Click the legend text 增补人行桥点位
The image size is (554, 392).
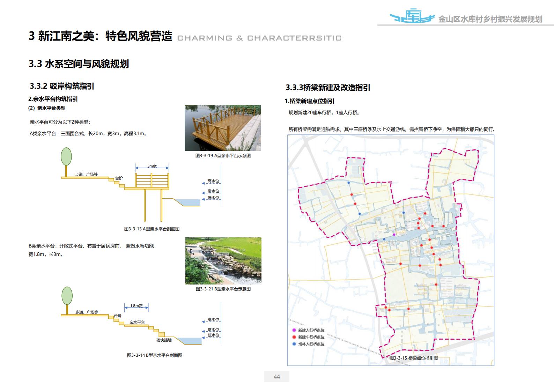click(311, 344)
